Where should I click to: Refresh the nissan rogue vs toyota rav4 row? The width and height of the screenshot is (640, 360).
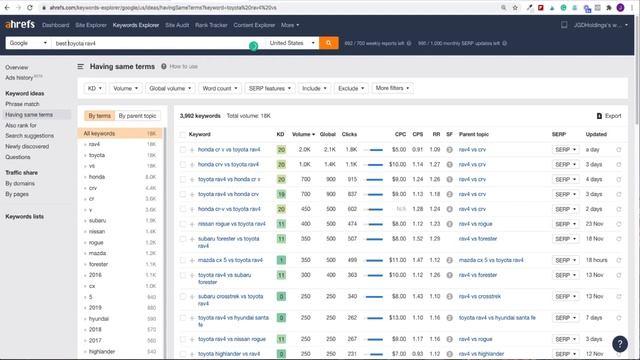pyautogui.click(x=619, y=224)
